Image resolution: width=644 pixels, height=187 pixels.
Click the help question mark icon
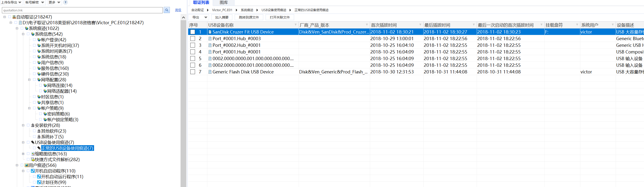[x=65, y=3]
